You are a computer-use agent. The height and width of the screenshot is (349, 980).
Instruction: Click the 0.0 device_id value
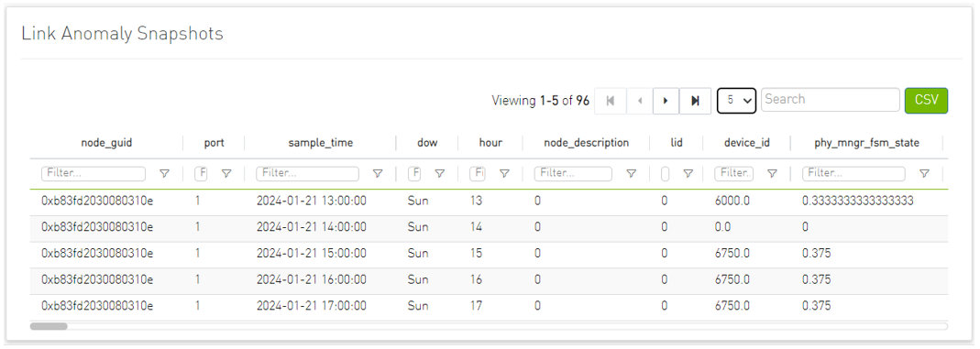(x=722, y=227)
